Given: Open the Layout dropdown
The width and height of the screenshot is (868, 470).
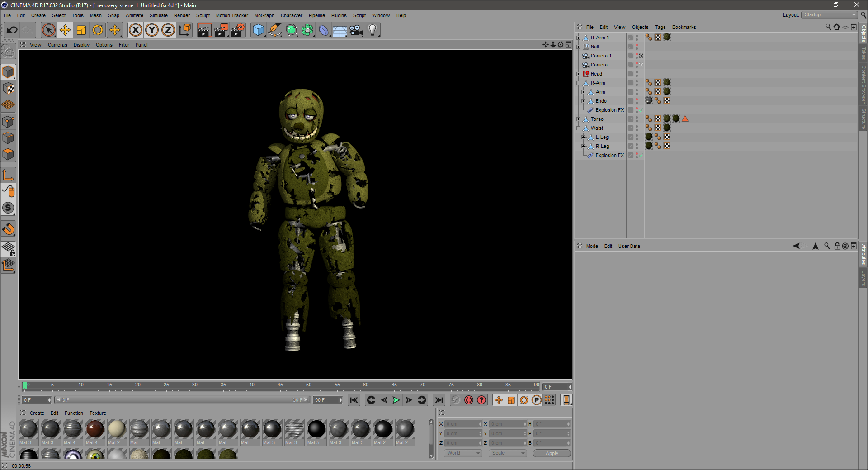Looking at the screenshot, I should pyautogui.click(x=829, y=15).
